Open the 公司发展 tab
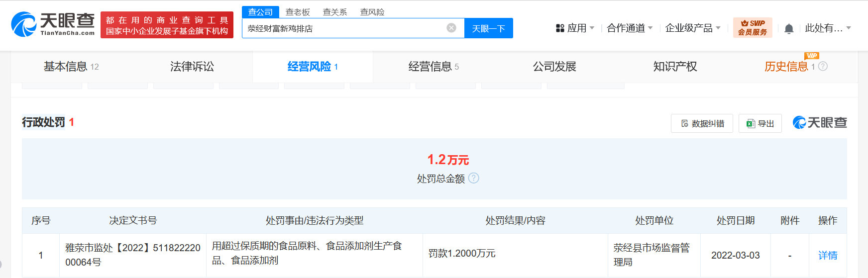 554,67
